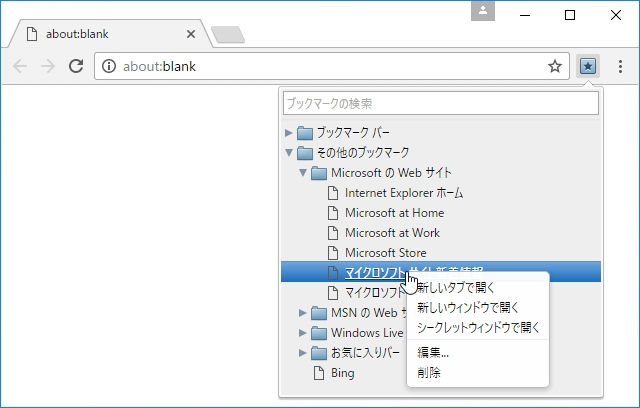Click page icon of Internet Explorer ホーム
Viewport: 640px width, 408px height.
click(x=333, y=193)
